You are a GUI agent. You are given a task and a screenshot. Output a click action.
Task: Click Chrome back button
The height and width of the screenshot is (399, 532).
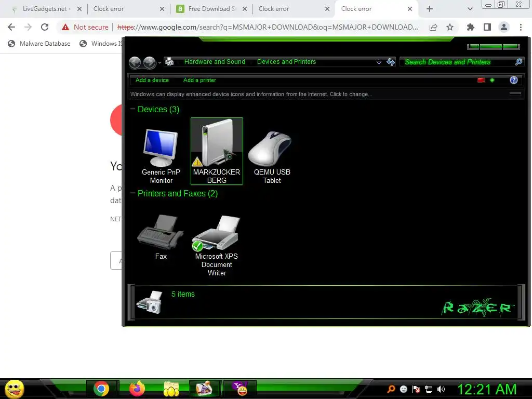pyautogui.click(x=11, y=27)
